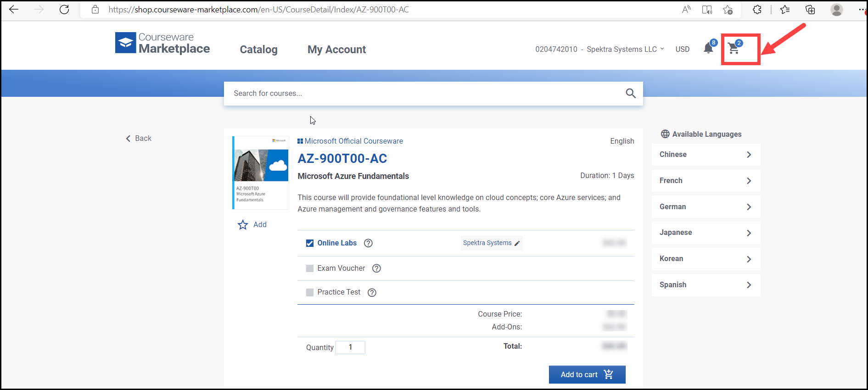Image resolution: width=868 pixels, height=390 pixels.
Task: Click the Practice Test help icon
Action: coord(372,292)
